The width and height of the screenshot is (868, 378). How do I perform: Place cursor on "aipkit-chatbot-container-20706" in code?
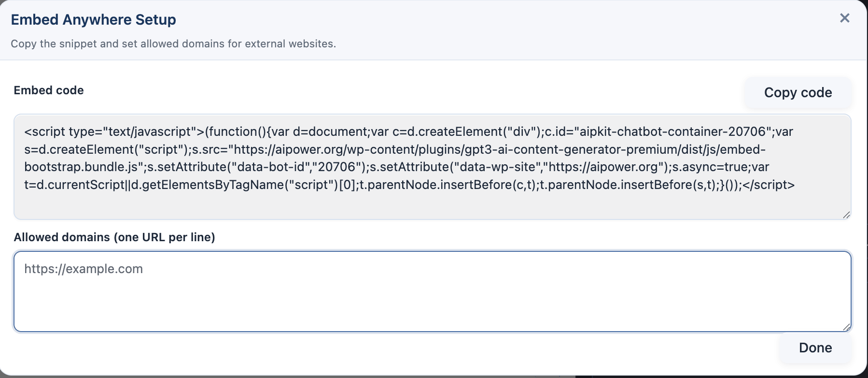(672, 132)
